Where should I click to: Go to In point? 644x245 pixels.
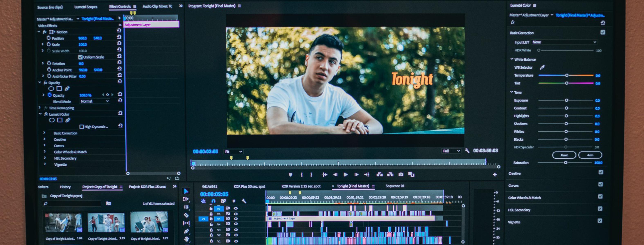click(325, 175)
